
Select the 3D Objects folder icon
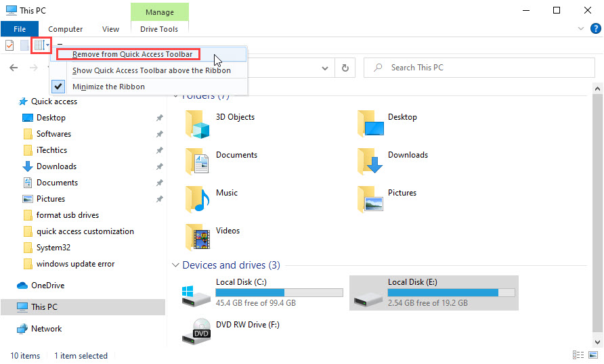click(x=197, y=124)
